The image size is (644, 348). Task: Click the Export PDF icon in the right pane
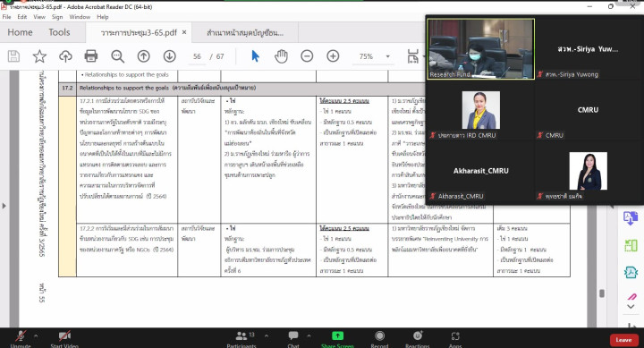tap(631, 217)
